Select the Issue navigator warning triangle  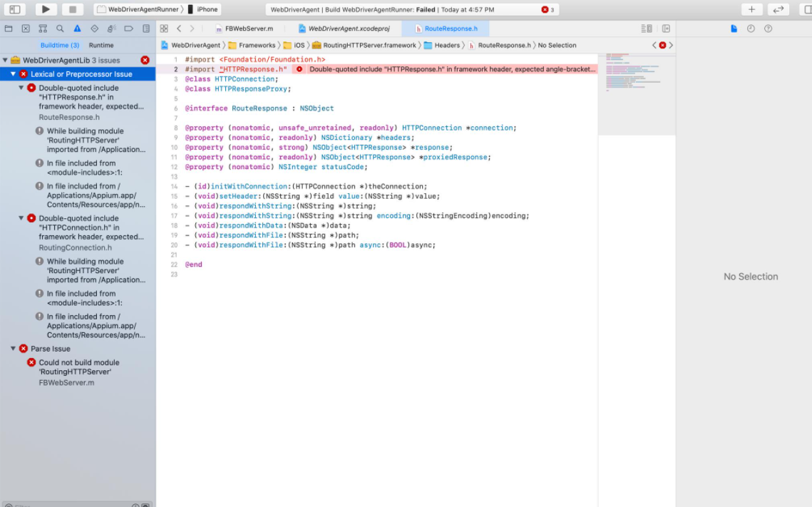(77, 29)
